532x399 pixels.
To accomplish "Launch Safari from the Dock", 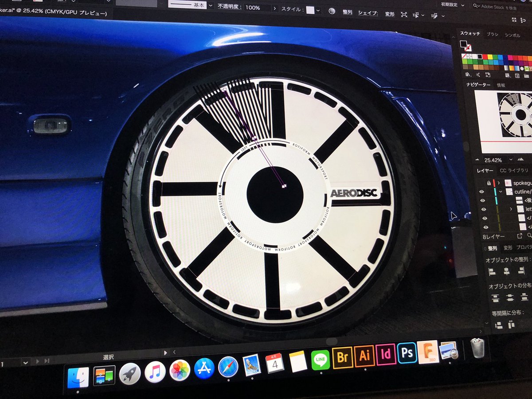I will pos(228,366).
